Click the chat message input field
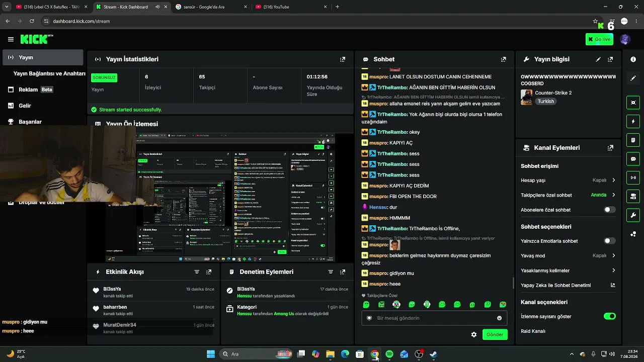644x362 pixels. pos(434,318)
